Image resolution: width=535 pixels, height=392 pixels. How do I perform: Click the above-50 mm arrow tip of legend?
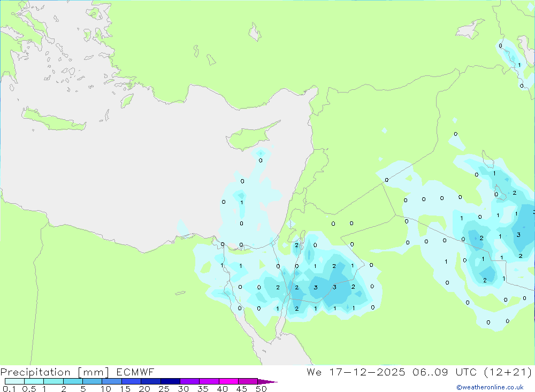267,382
